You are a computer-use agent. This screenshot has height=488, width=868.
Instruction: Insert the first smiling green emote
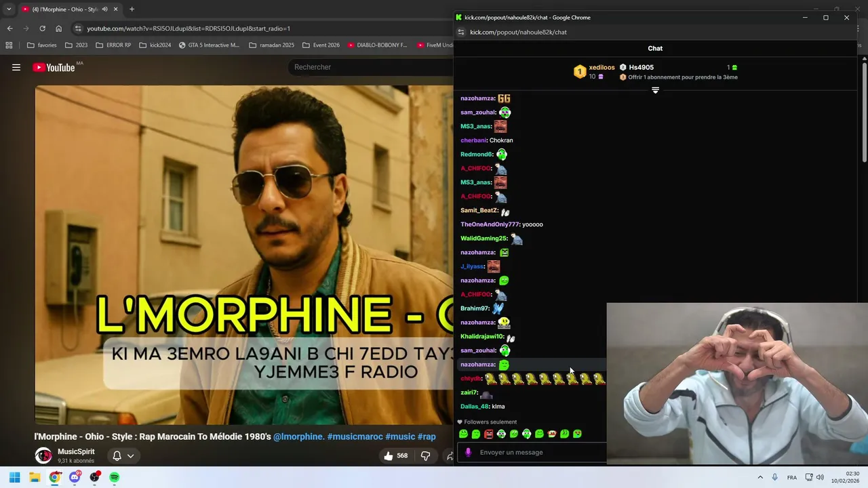click(463, 434)
